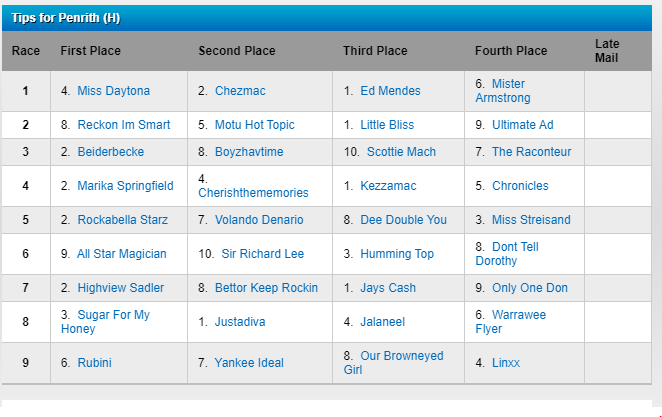
Task: Open Motu Hot Topic link
Action: [x=254, y=125]
